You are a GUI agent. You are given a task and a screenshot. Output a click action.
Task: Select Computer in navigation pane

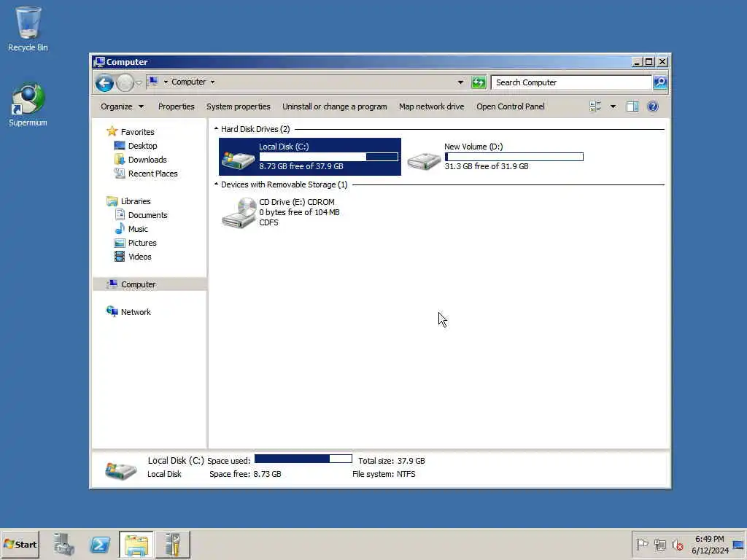[138, 284]
